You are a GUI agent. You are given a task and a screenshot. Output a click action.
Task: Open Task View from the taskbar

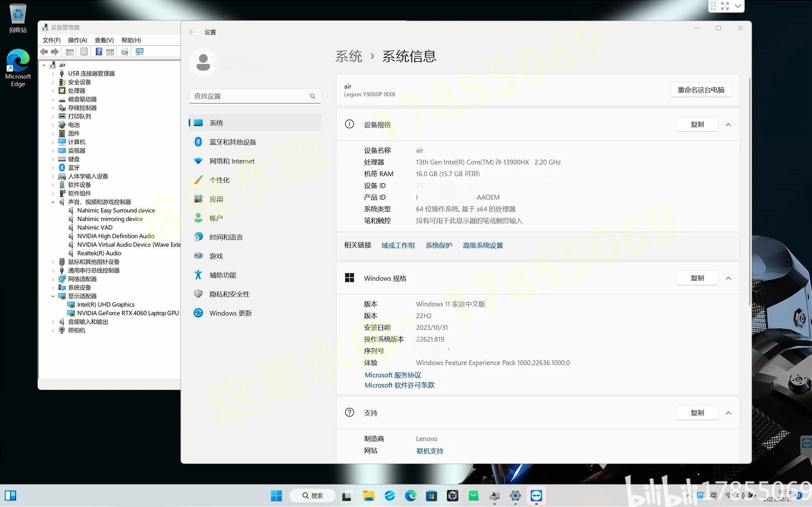347,496
